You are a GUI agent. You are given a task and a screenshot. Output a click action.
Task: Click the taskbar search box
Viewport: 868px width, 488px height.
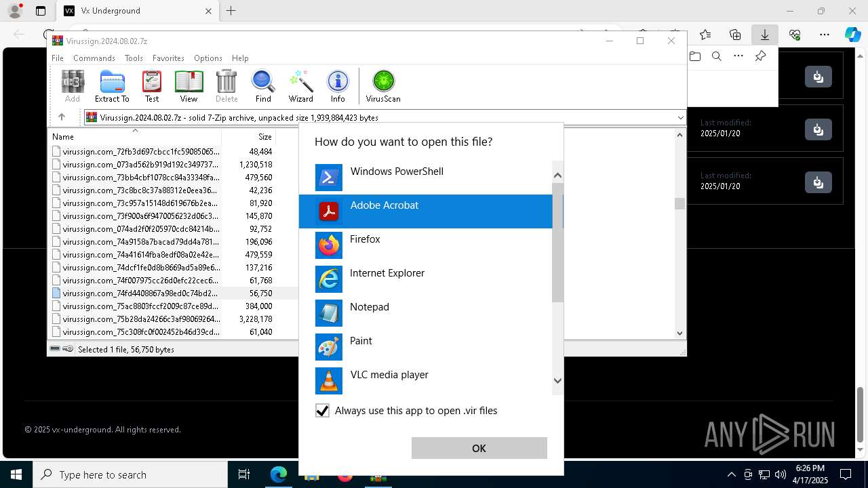point(130,474)
